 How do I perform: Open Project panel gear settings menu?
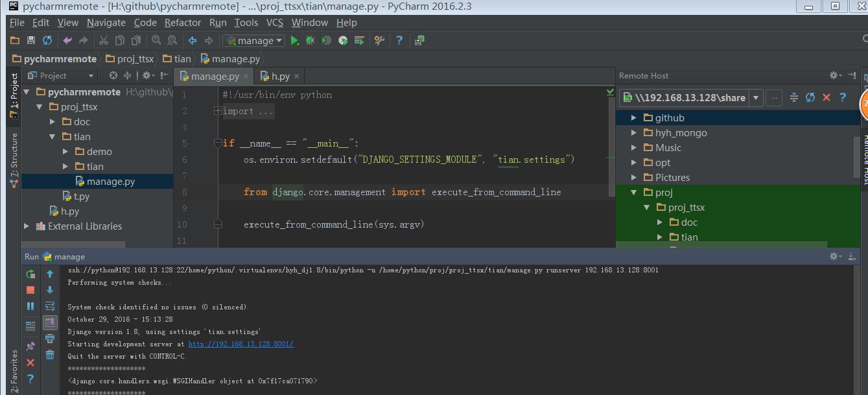pos(148,75)
